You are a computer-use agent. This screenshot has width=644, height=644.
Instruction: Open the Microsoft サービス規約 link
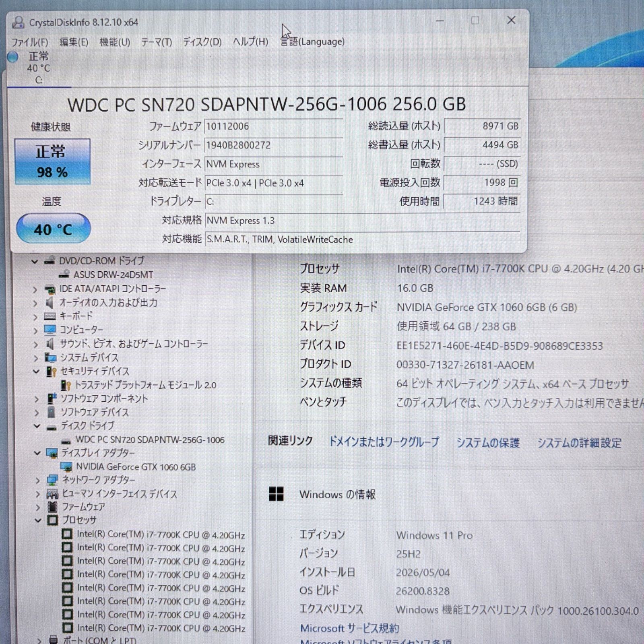(350, 628)
